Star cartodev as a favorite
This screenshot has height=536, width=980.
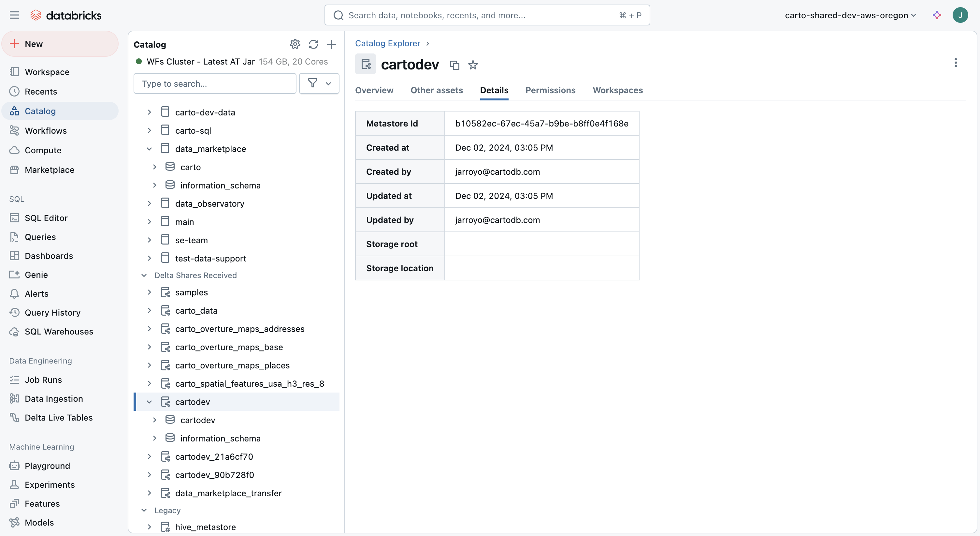[472, 65]
